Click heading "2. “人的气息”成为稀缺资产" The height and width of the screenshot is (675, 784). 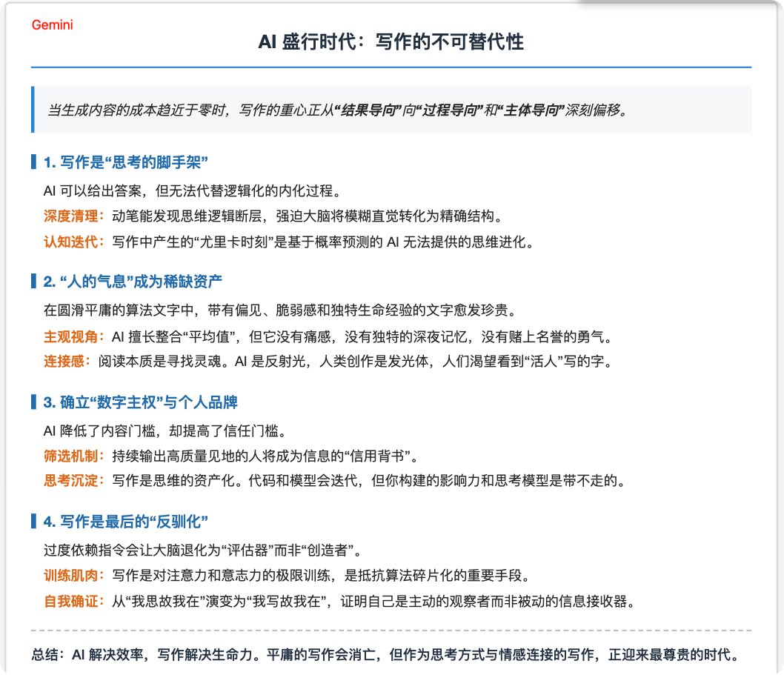[133, 282]
